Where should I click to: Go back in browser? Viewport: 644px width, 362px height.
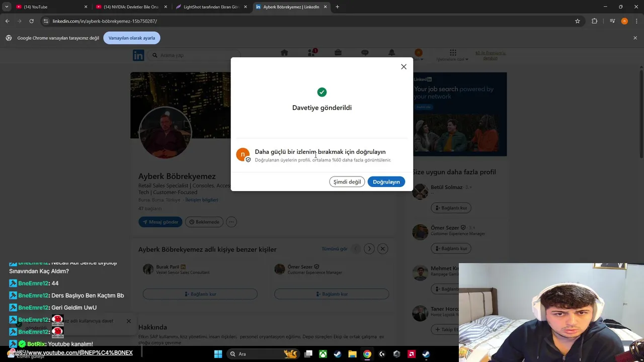[x=7, y=21]
